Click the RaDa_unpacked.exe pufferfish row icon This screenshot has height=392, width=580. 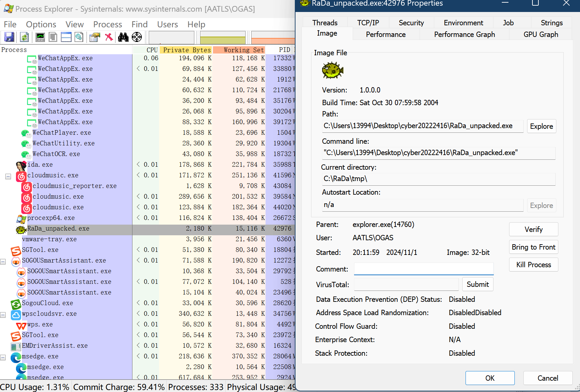click(x=21, y=229)
